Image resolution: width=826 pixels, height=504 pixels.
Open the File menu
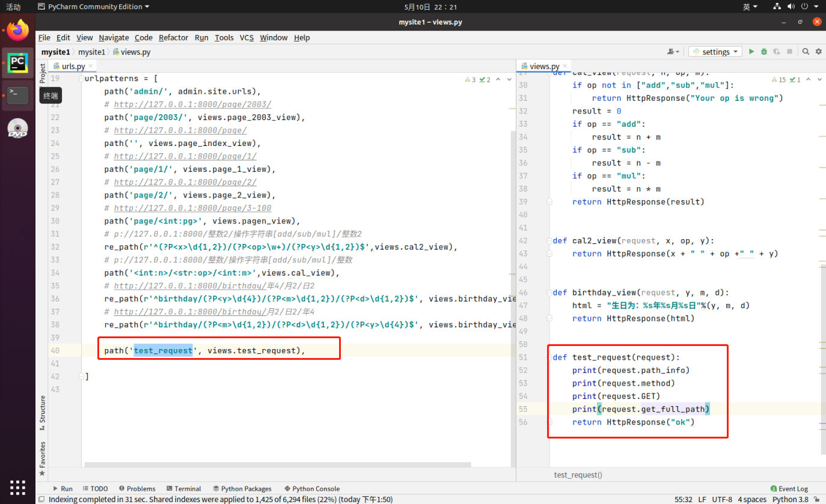click(x=44, y=37)
